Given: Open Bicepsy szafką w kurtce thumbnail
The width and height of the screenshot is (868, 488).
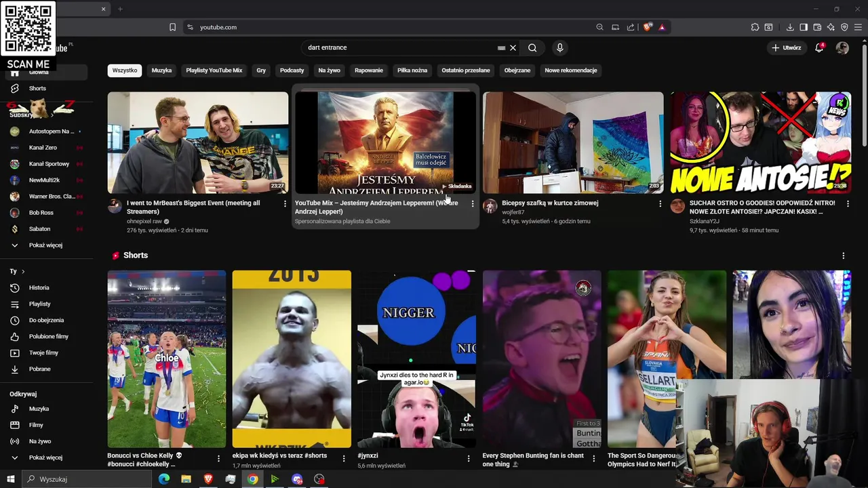Looking at the screenshot, I should pyautogui.click(x=573, y=142).
